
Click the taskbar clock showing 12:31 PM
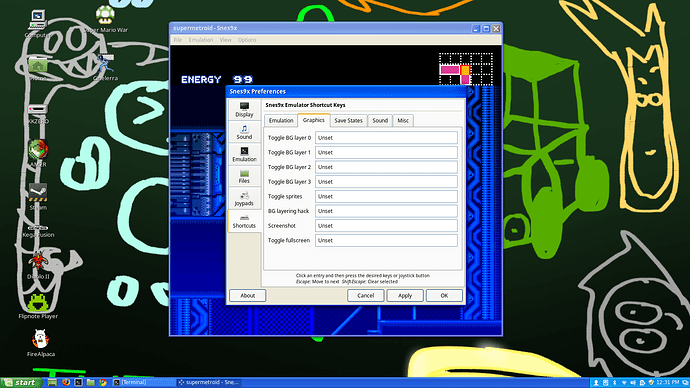pos(668,383)
